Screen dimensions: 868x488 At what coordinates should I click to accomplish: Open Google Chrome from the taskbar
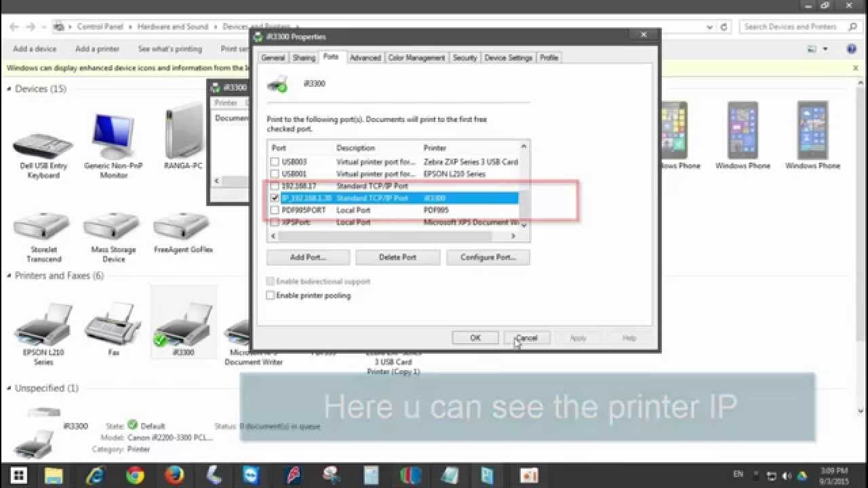coord(134,476)
